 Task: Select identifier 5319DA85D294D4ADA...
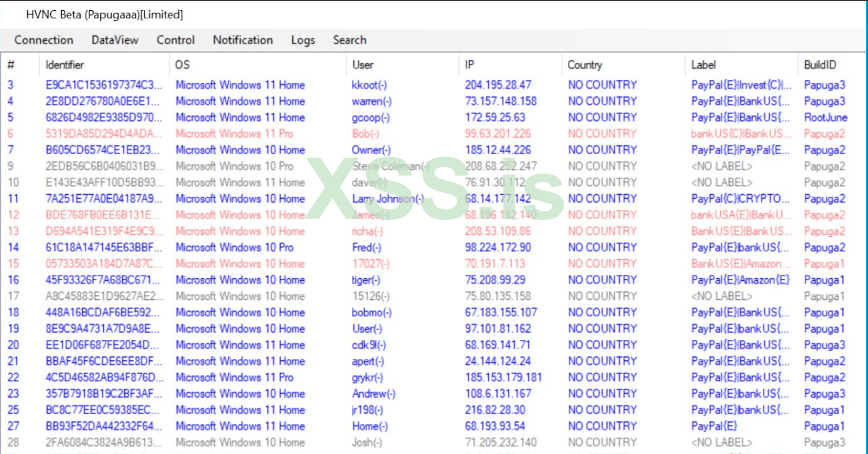[x=104, y=134]
